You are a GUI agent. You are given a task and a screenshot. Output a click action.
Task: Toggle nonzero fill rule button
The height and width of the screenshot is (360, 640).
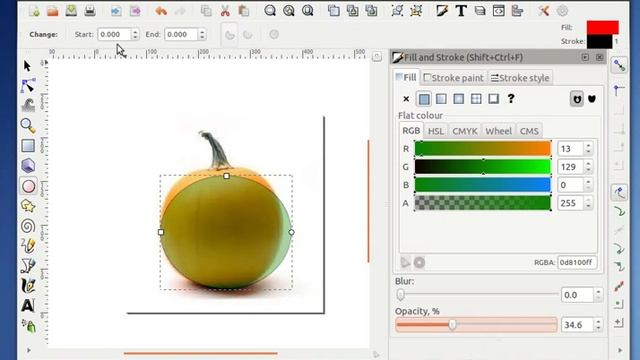coord(592,99)
